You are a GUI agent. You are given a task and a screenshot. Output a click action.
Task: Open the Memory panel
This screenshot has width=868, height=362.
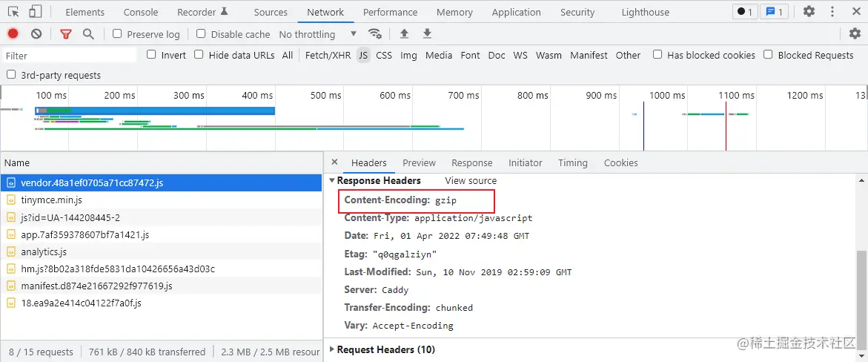tap(455, 12)
